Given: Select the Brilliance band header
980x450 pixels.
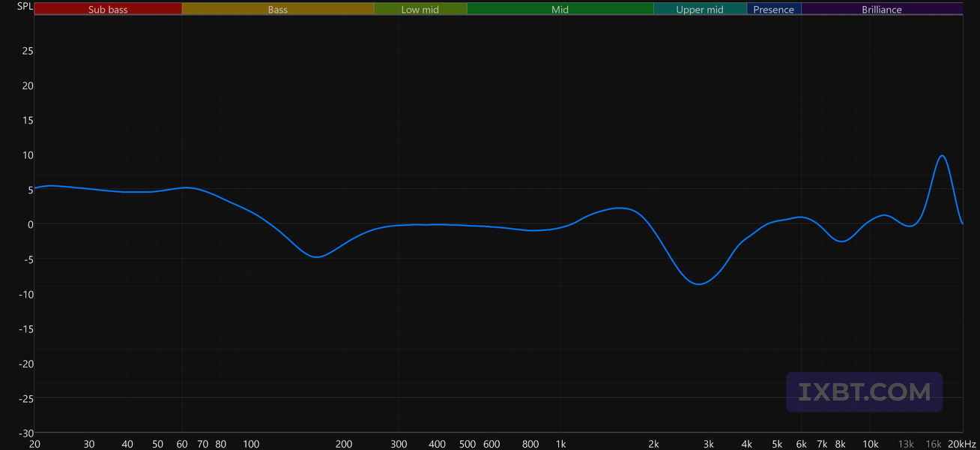Looking at the screenshot, I should pyautogui.click(x=882, y=9).
